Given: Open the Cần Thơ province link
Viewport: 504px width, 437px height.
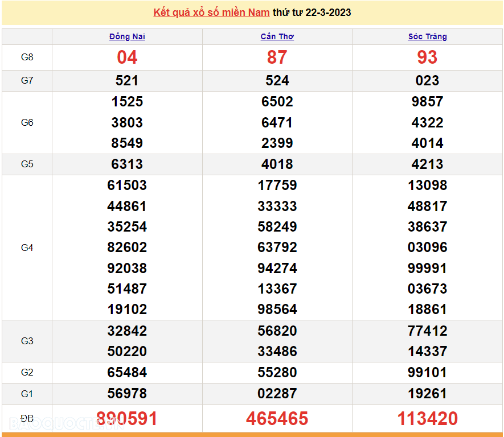Looking at the screenshot, I should pos(277,36).
